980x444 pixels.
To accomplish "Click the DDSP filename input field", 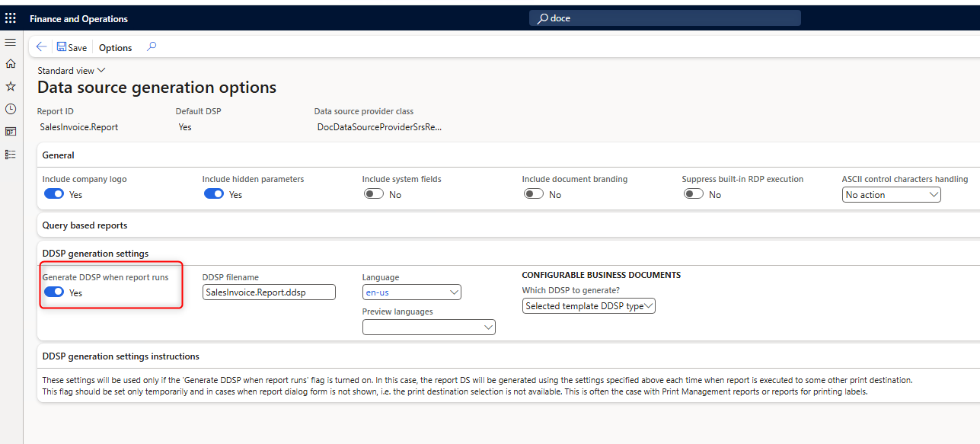I will pos(269,292).
